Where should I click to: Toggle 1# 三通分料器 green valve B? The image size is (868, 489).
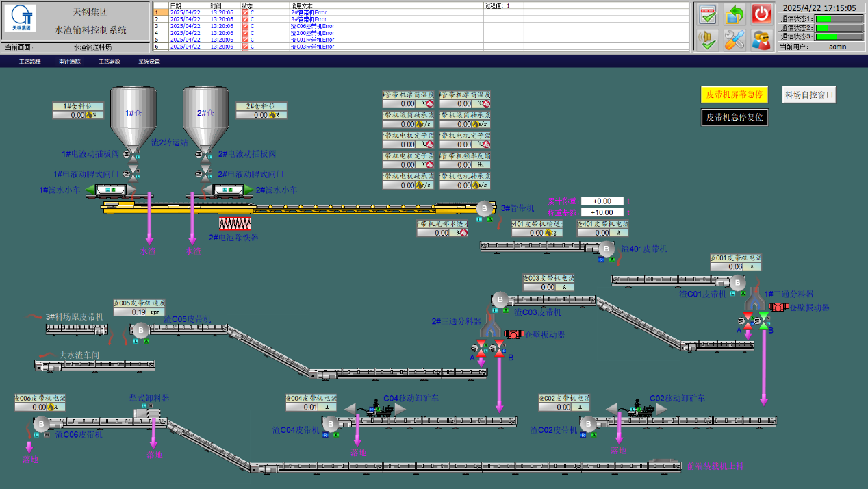(x=763, y=318)
